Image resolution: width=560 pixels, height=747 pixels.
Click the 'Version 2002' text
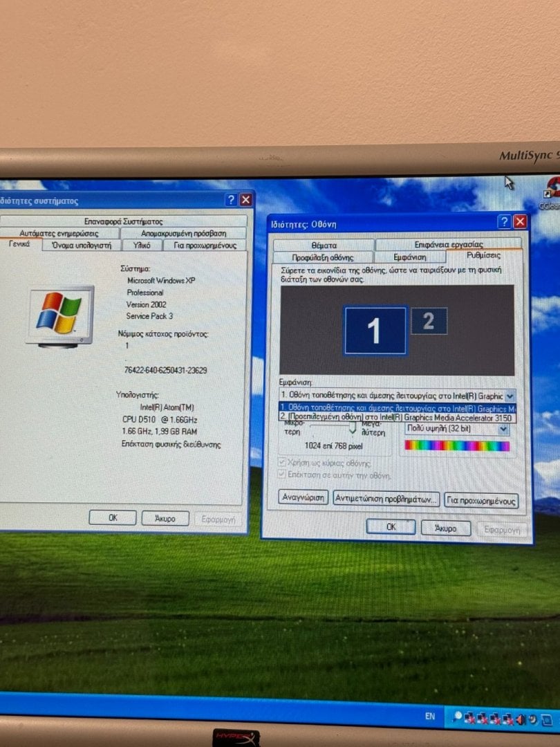pos(146,304)
